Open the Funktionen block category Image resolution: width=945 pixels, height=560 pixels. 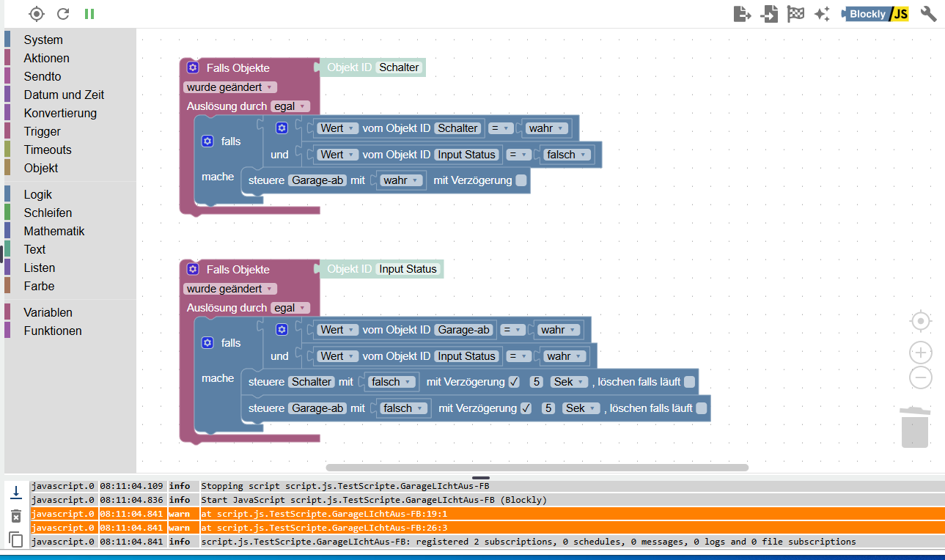click(x=53, y=331)
